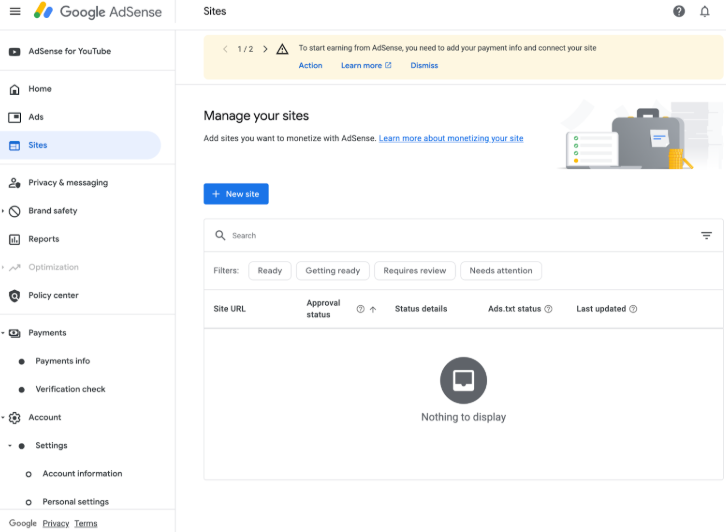Open Reports from the sidebar

(x=43, y=239)
